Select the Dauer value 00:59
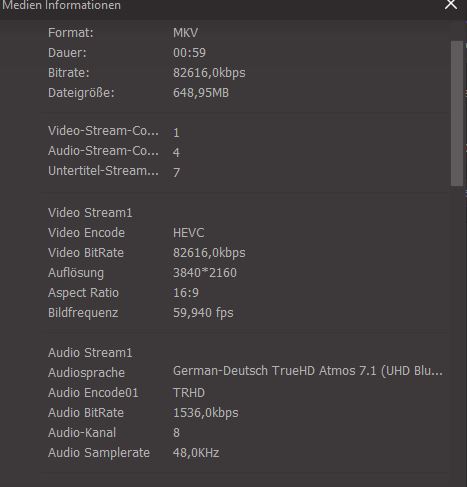The image size is (467, 487). tap(189, 53)
